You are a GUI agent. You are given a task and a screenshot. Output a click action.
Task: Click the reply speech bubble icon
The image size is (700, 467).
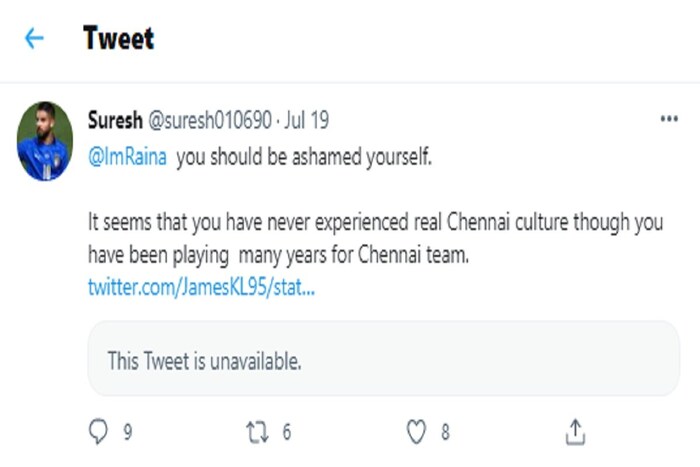click(98, 431)
